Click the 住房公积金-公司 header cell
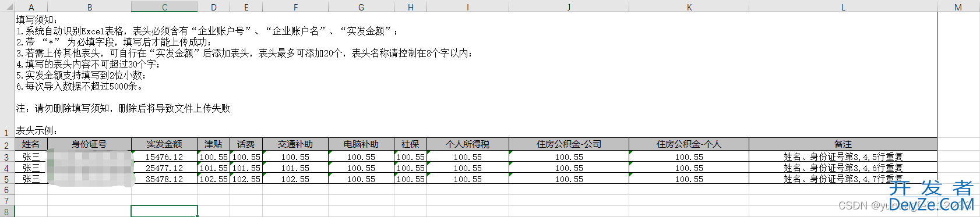980x217 pixels. tap(569, 144)
